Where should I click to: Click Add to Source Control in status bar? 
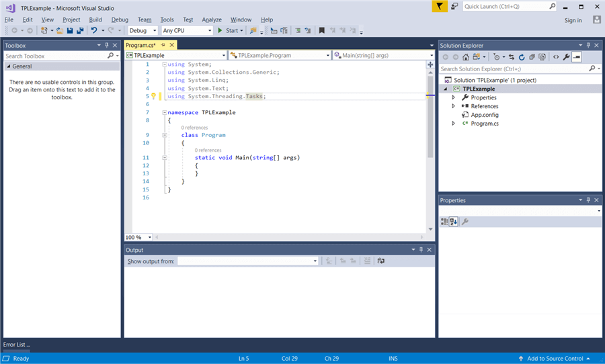(x=555, y=359)
